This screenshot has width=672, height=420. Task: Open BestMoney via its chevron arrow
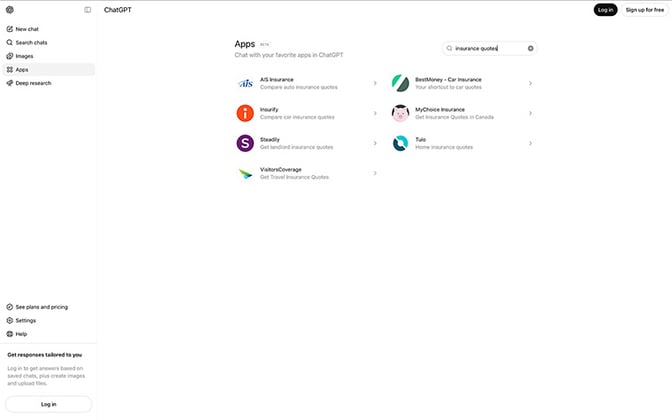click(x=530, y=83)
